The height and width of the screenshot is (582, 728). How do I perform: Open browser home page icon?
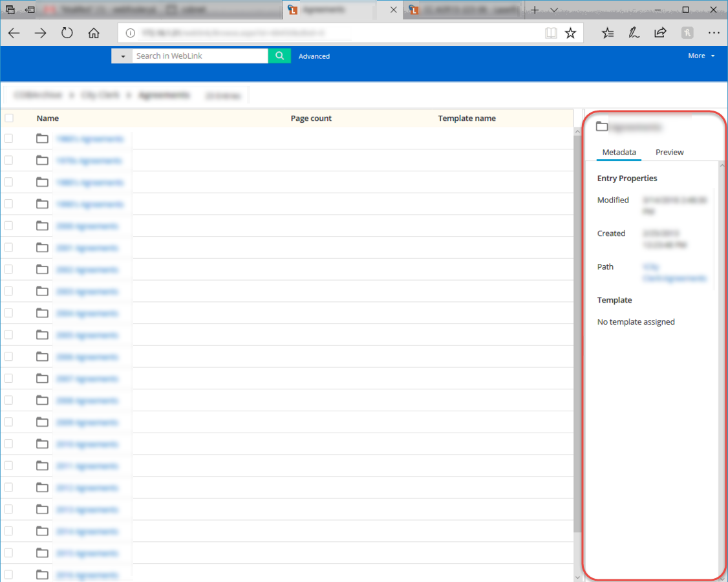point(94,33)
